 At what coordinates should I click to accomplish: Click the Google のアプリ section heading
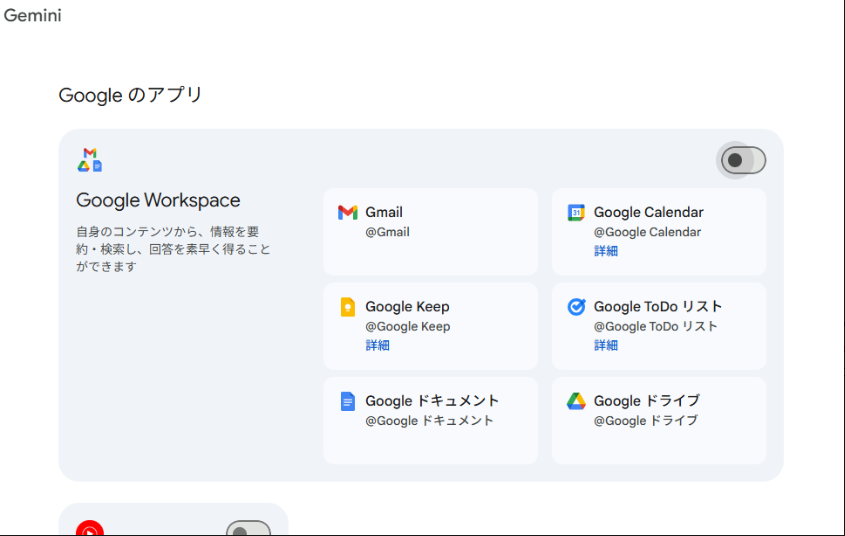click(x=130, y=95)
